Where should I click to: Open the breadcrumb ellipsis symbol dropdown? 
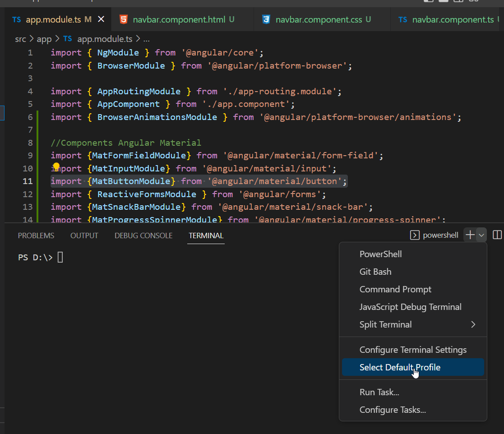[x=146, y=39]
